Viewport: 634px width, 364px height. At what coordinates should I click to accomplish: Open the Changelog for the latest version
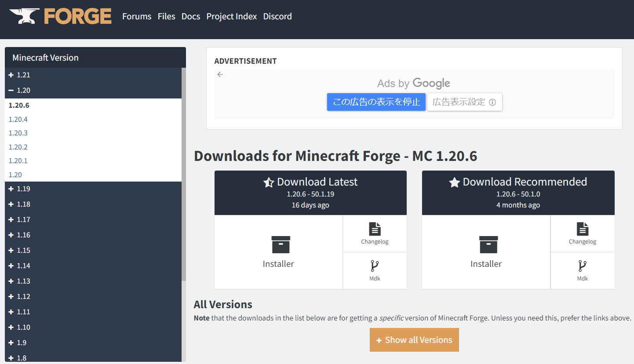click(x=374, y=233)
